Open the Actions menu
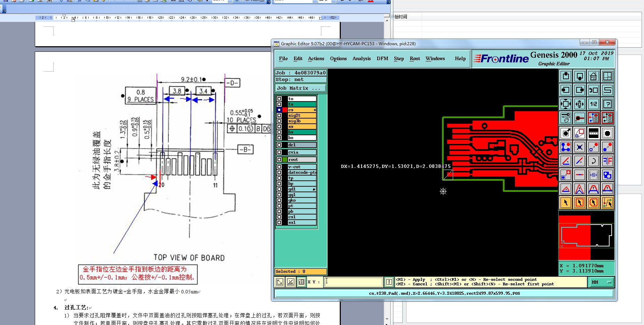Screen dimensions: 644x325 pos(316,59)
